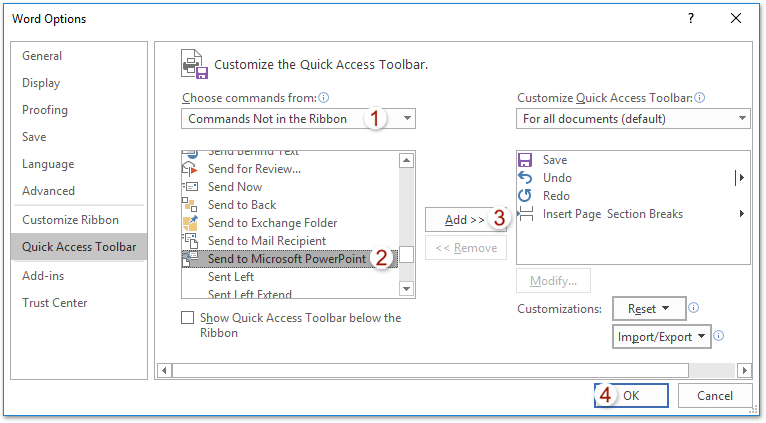Click OK to confirm options

(631, 395)
